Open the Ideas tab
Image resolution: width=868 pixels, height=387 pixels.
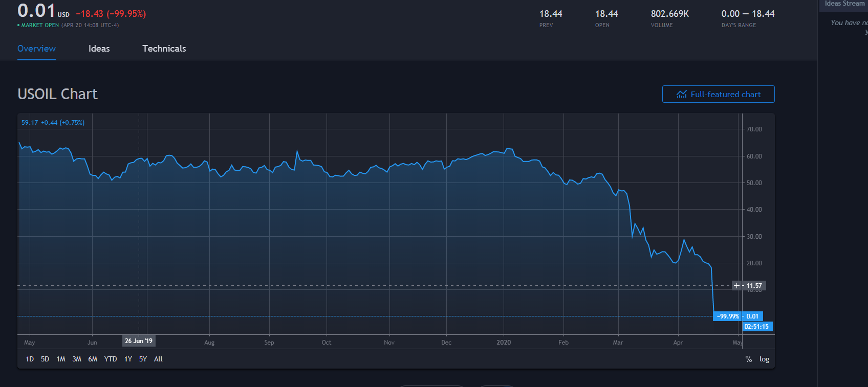point(99,49)
